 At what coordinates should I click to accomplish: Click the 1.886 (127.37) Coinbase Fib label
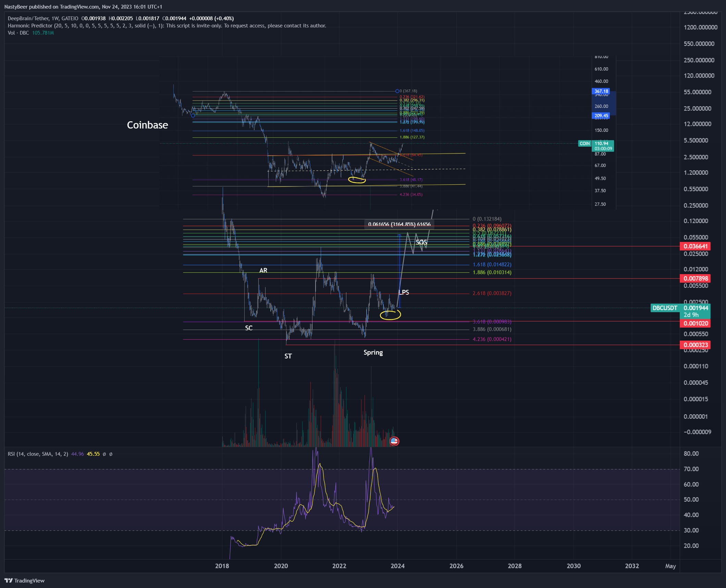point(412,137)
